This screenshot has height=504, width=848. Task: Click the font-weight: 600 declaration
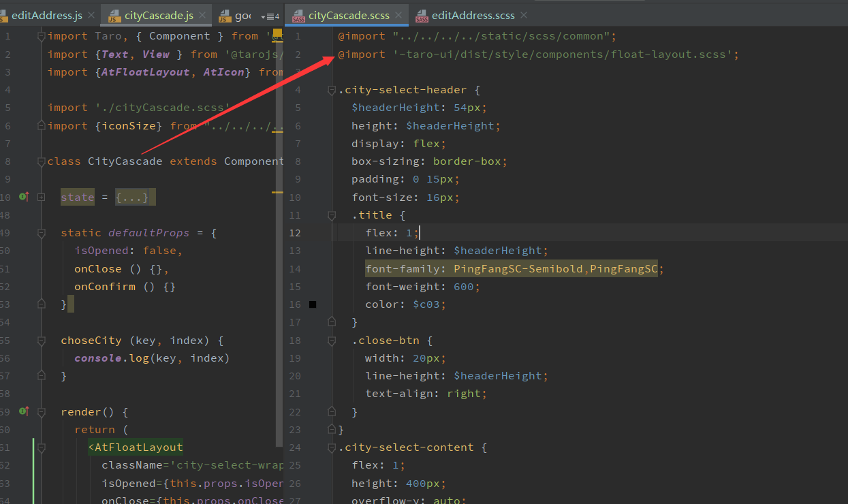tap(423, 287)
